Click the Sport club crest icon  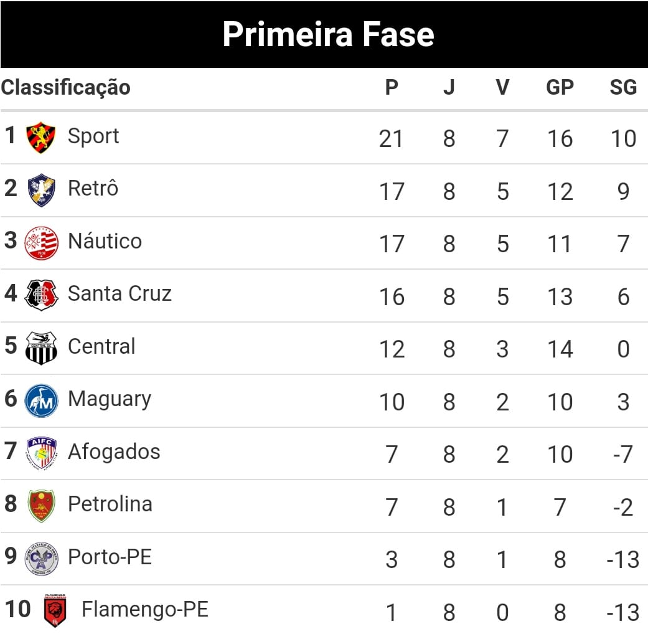pyautogui.click(x=41, y=137)
